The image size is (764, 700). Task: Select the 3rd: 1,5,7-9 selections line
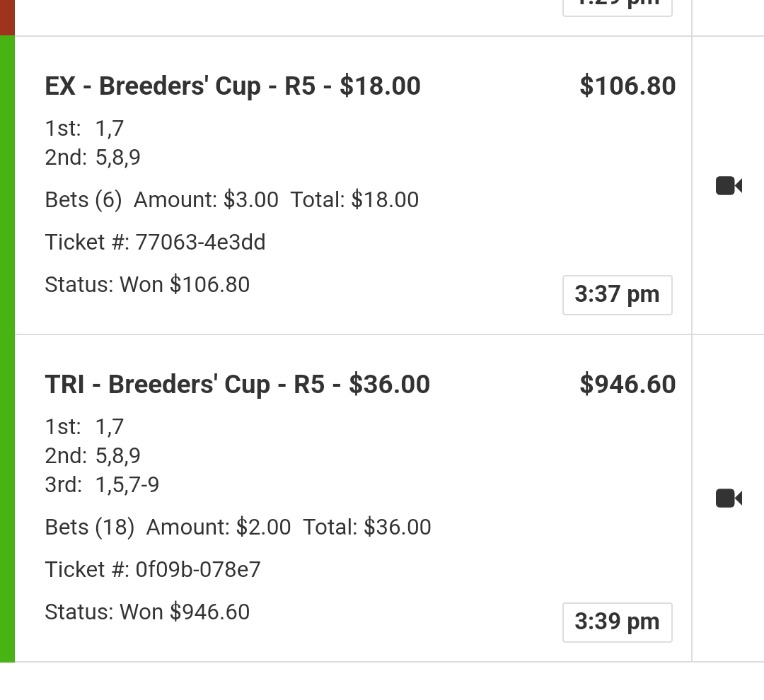tap(102, 485)
